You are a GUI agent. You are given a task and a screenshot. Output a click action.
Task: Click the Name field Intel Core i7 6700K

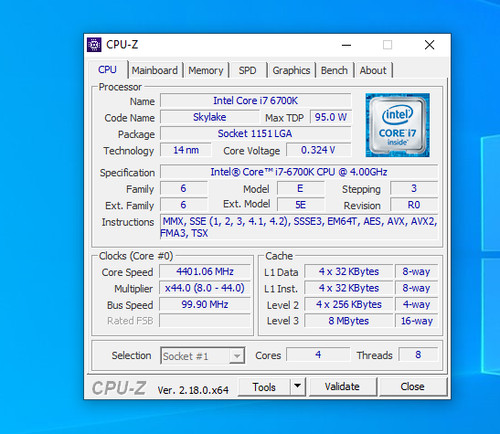pos(256,101)
